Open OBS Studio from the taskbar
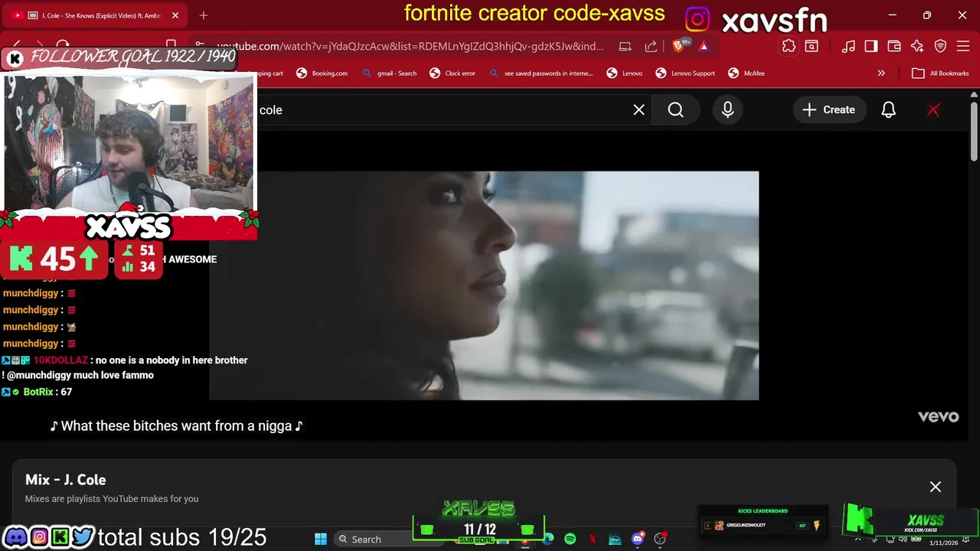Screen dimensions: 980x551 pos(660,540)
